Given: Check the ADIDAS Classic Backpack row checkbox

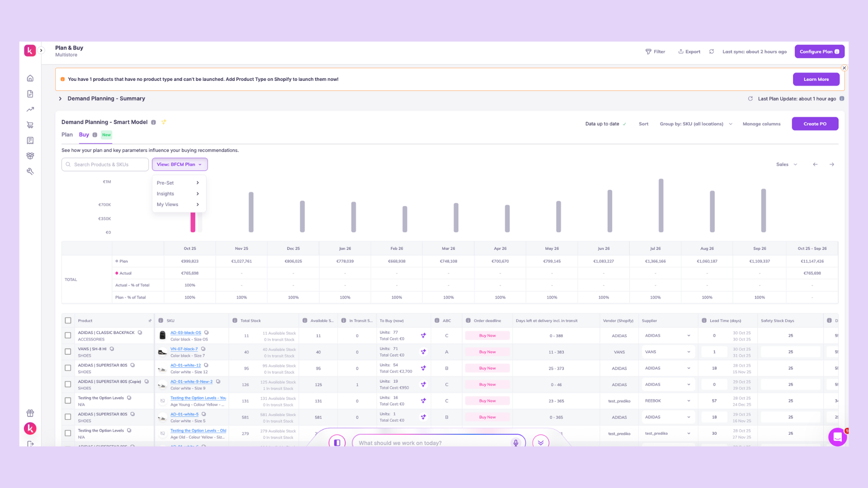Looking at the screenshot, I should pos(68,336).
